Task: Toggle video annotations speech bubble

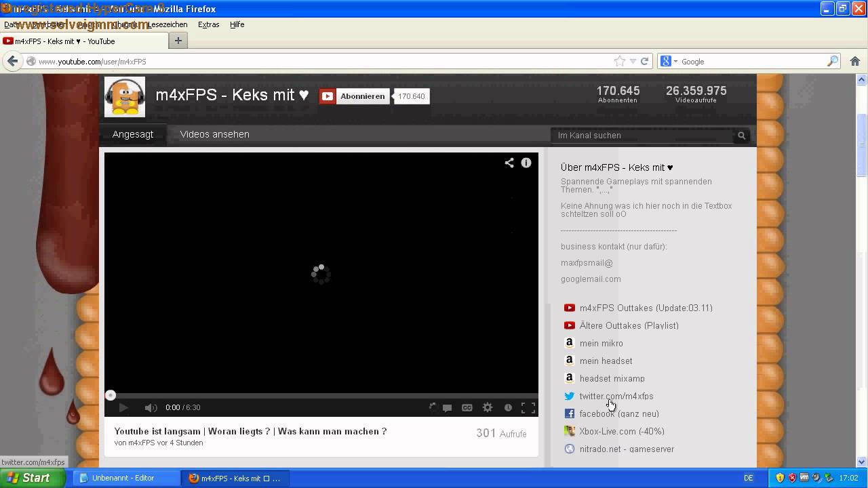Action: tap(448, 407)
